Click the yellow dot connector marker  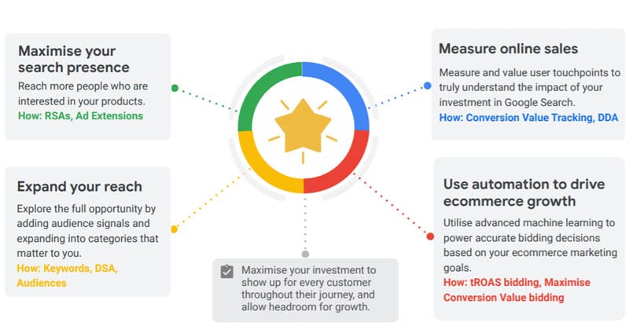174,229
